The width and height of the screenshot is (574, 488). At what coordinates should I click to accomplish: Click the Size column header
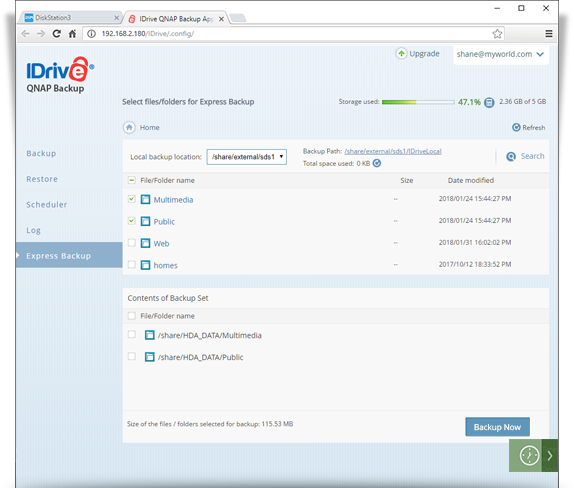(406, 180)
